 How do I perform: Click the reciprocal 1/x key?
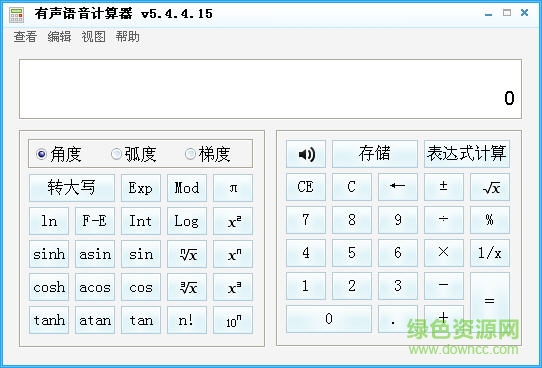(x=490, y=253)
